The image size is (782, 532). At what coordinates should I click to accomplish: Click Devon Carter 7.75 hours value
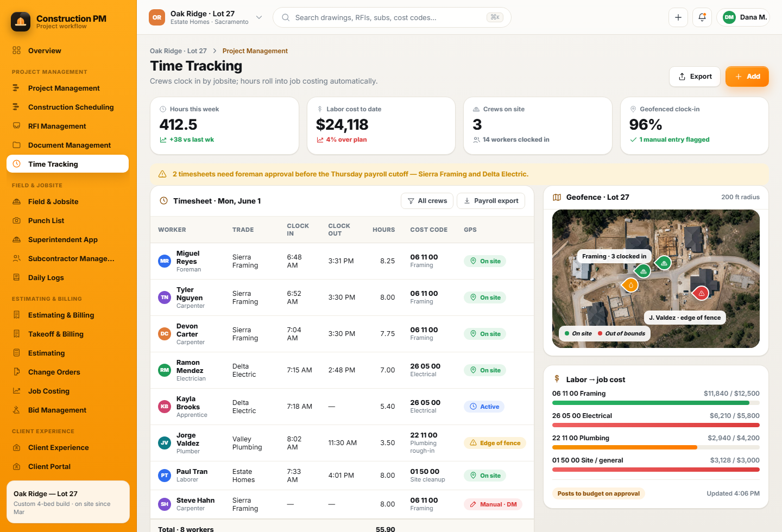(387, 334)
